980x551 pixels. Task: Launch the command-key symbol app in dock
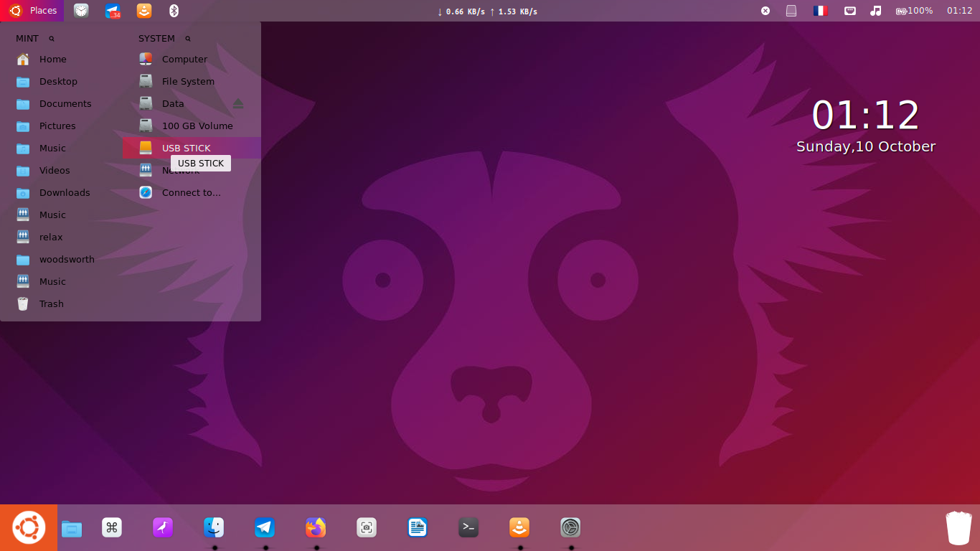112,528
